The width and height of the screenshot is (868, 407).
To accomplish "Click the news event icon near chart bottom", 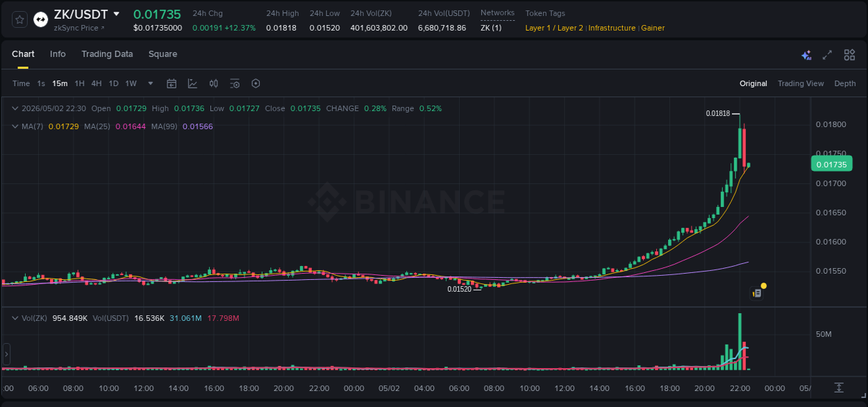I will [757, 294].
